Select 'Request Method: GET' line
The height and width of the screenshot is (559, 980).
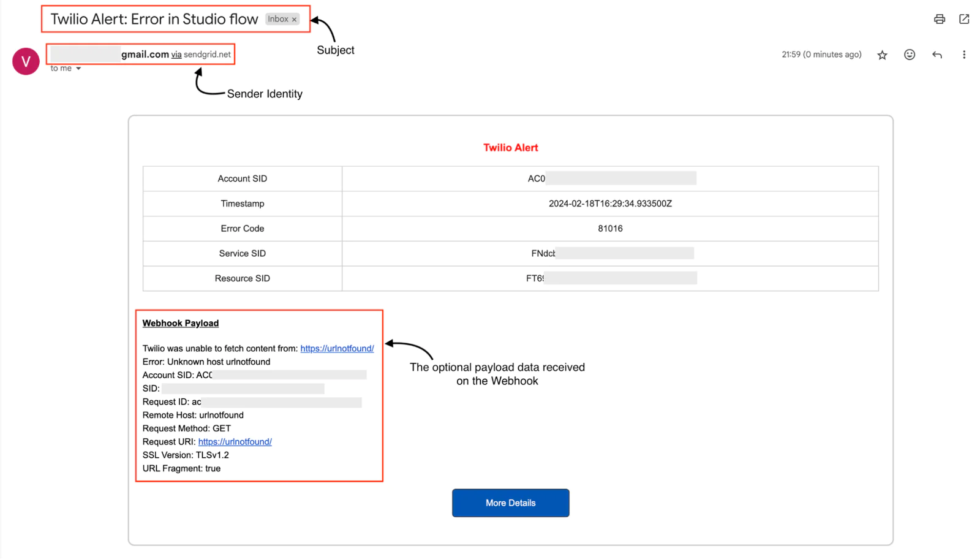187,428
